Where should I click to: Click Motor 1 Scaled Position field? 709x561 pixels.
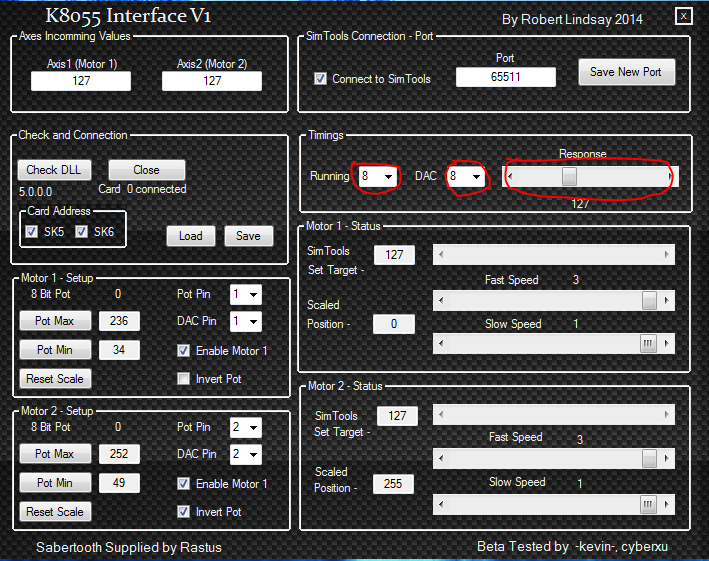(x=394, y=324)
